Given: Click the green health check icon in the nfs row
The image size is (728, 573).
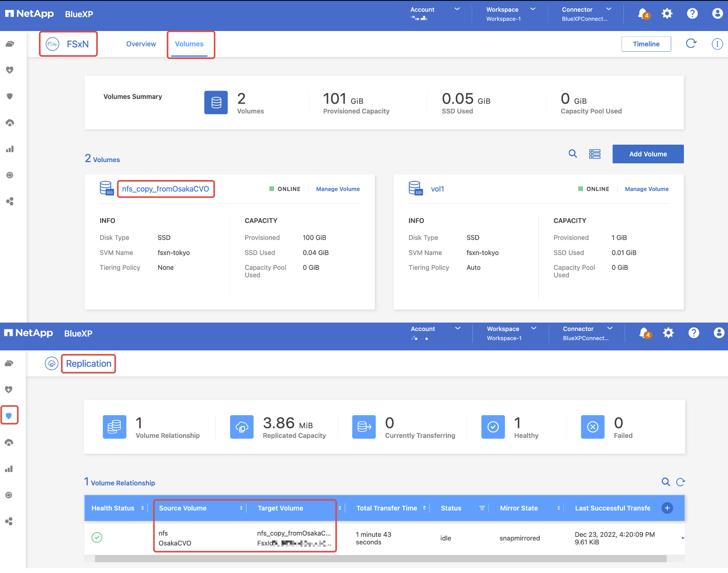Looking at the screenshot, I should [x=97, y=538].
